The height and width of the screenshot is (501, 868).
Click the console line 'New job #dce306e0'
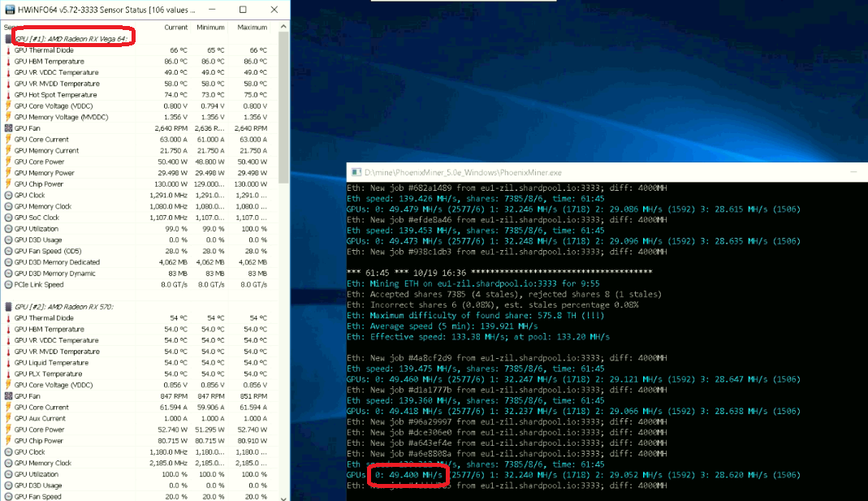click(507, 432)
